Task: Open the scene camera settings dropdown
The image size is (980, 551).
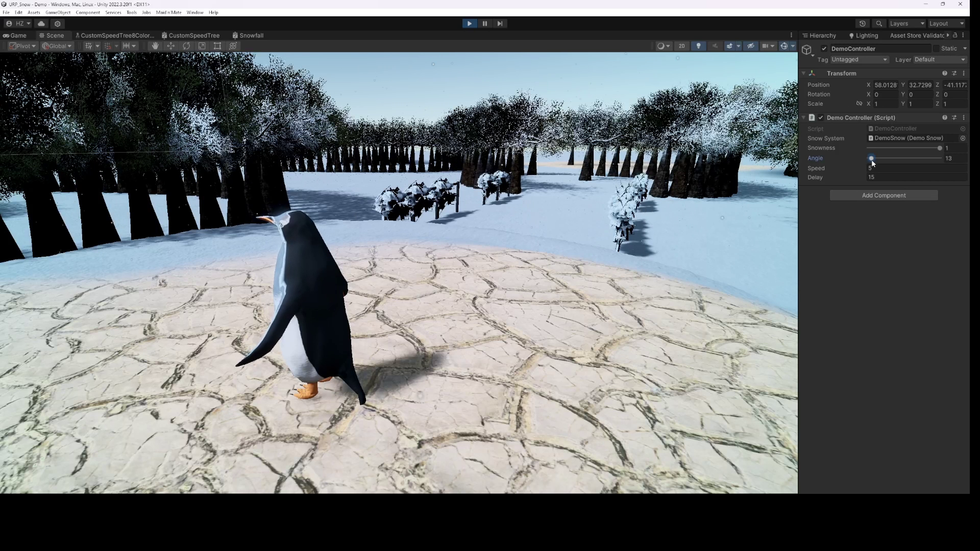Action: tap(768, 46)
